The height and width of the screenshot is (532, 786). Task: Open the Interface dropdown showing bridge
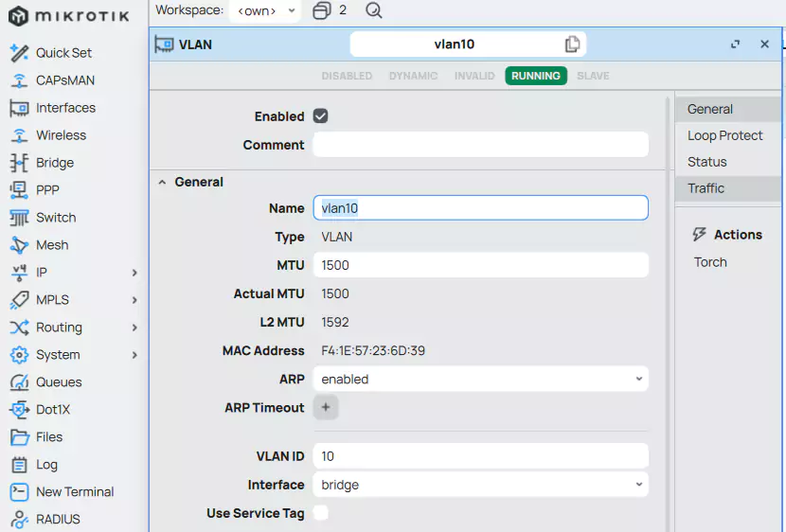pyautogui.click(x=480, y=486)
